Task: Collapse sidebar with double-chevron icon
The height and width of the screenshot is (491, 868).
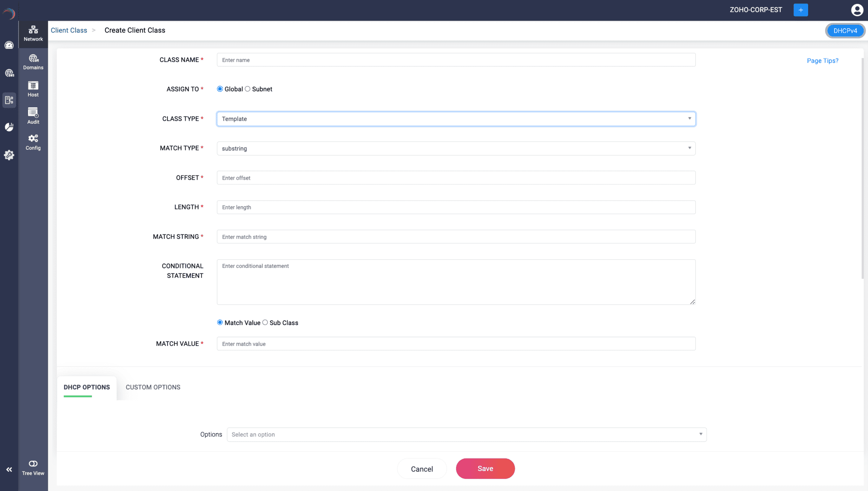Action: coord(9,469)
